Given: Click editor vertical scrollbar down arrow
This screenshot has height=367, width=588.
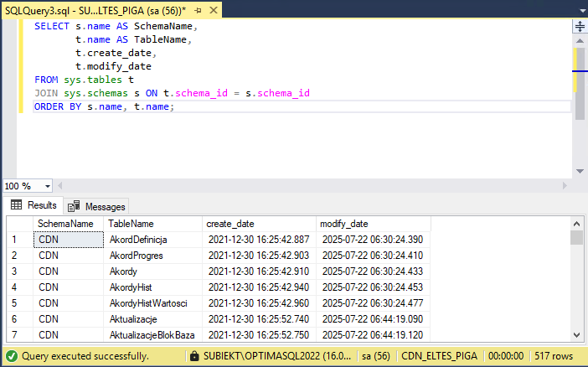Looking at the screenshot, I should coord(580,171).
